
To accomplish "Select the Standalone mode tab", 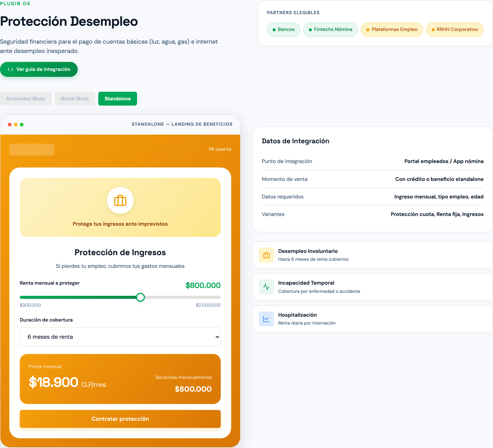I will point(118,99).
